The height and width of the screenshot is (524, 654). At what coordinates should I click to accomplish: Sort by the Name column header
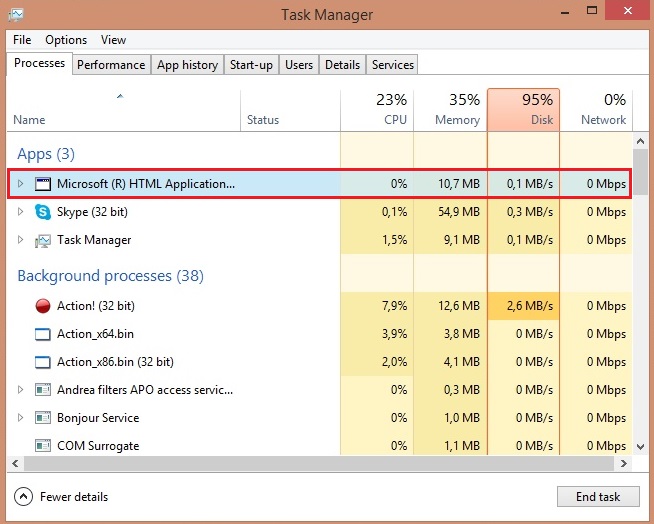123,110
